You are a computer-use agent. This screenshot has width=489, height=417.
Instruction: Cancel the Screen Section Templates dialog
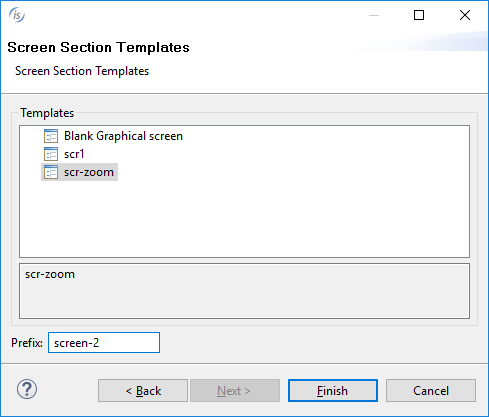click(431, 390)
